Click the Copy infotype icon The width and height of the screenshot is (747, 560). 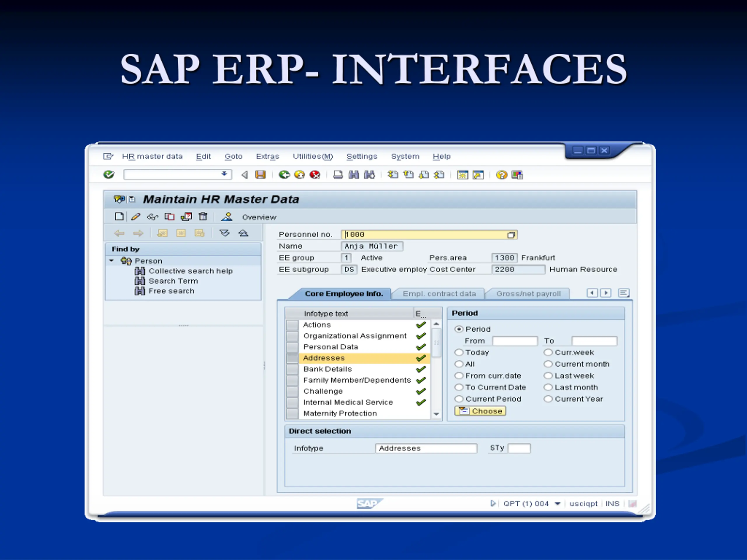(x=170, y=217)
